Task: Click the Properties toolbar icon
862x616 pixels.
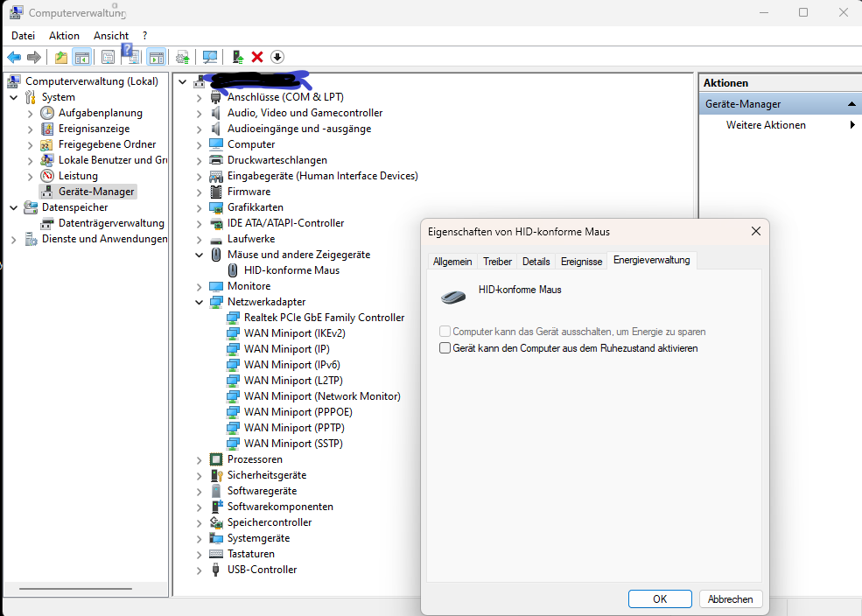Action: point(109,57)
